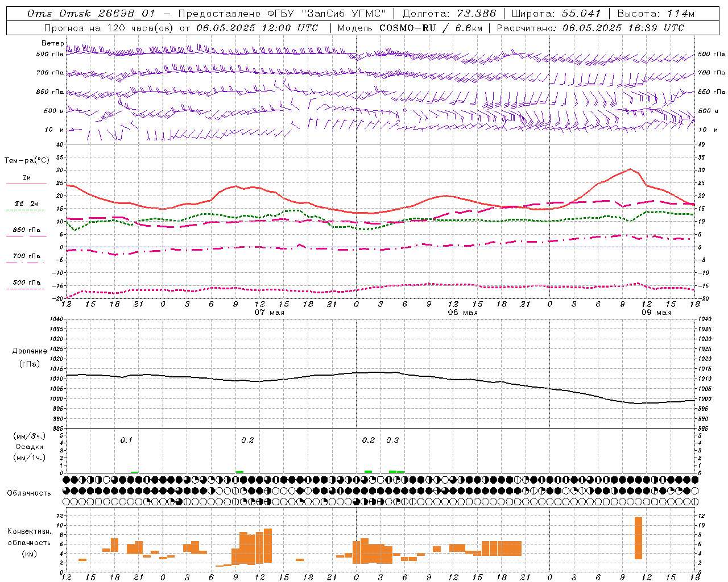Click the "700 гПа" temperature legend entry
Image resolution: width=728 pixels, height=582 pixels.
(x=27, y=256)
